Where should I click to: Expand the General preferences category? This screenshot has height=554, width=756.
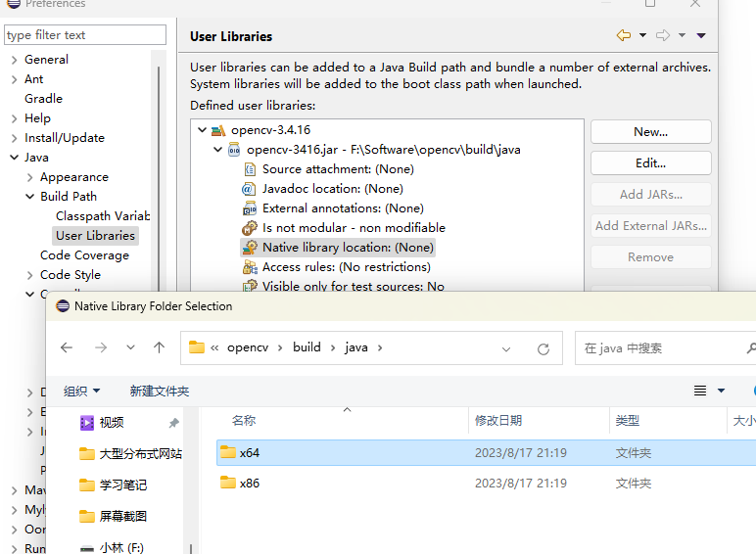[14, 60]
